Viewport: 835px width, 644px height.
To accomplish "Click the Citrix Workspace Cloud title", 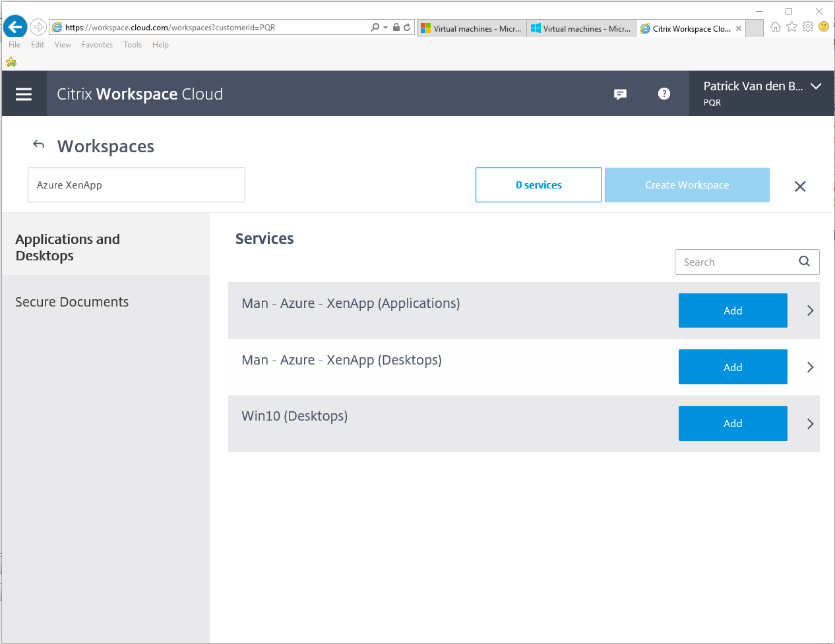I will coord(140,94).
